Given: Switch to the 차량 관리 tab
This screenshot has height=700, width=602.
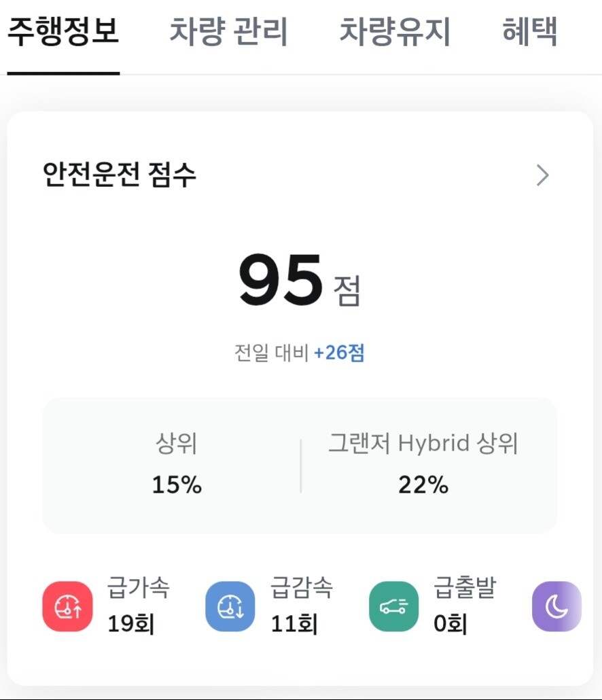Looking at the screenshot, I should 228,31.
